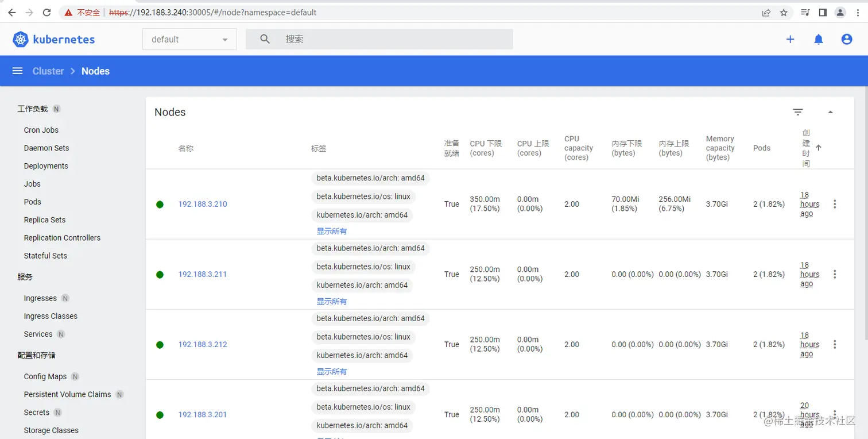The height and width of the screenshot is (439, 868).
Task: Show all labels for node 192.188.3.211
Action: 332,301
